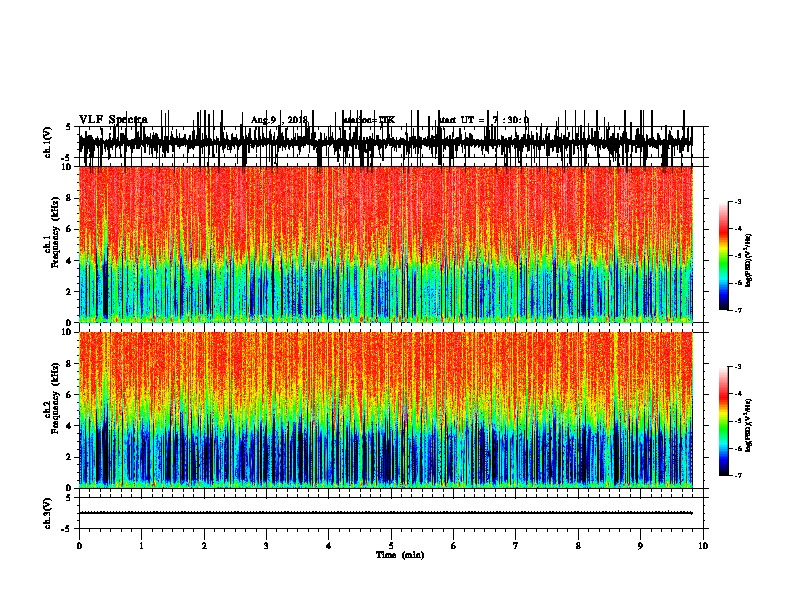
Task: Click the time axis tick label '3'
Action: 266,545
